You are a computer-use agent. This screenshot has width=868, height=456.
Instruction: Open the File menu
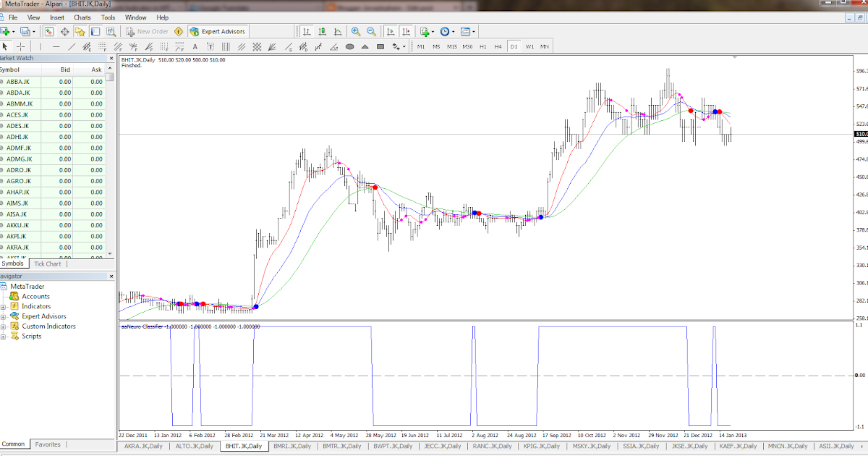click(x=13, y=17)
